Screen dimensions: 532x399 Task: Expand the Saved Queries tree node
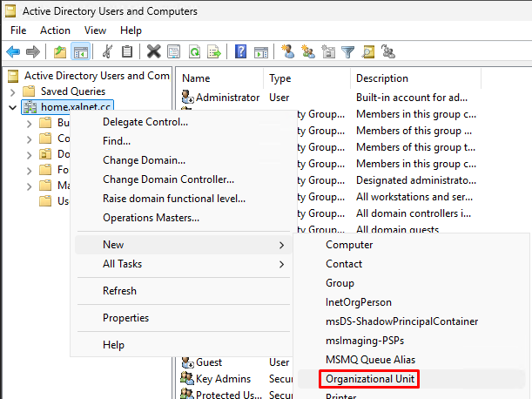coord(12,91)
